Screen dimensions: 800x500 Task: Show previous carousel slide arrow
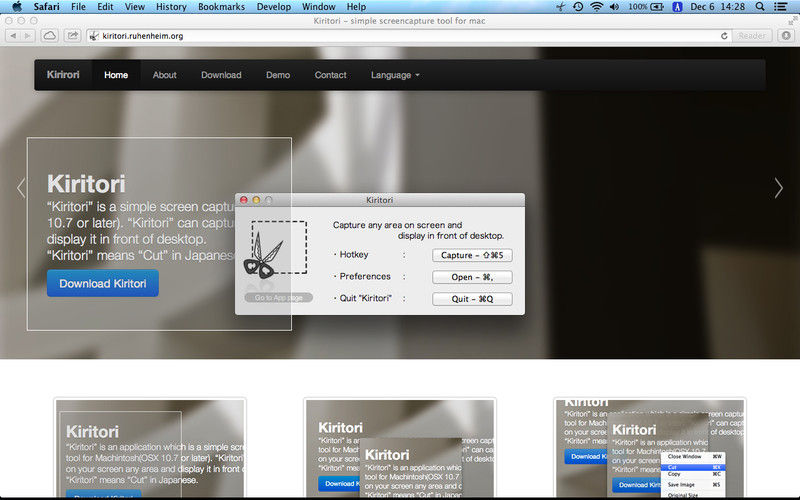tap(21, 188)
